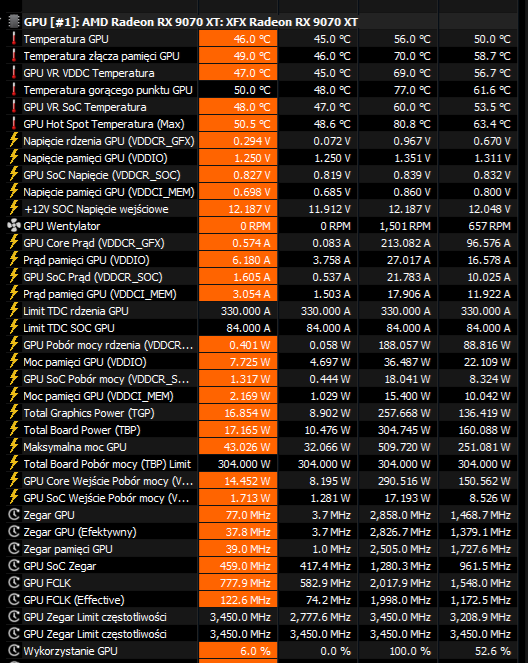Click thermometer icon beside Temperatura GPU

tap(14, 39)
